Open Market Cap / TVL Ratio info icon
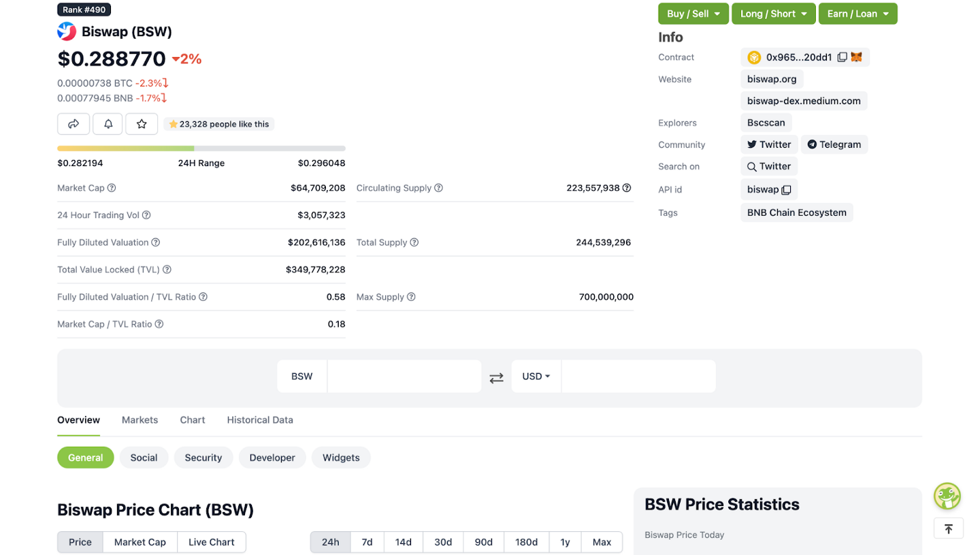 [159, 324]
